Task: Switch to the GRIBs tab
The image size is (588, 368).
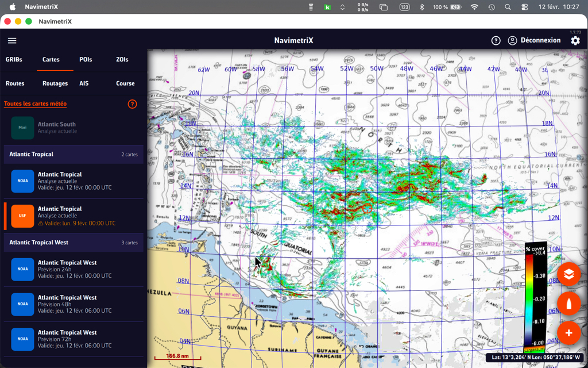Action: click(14, 60)
